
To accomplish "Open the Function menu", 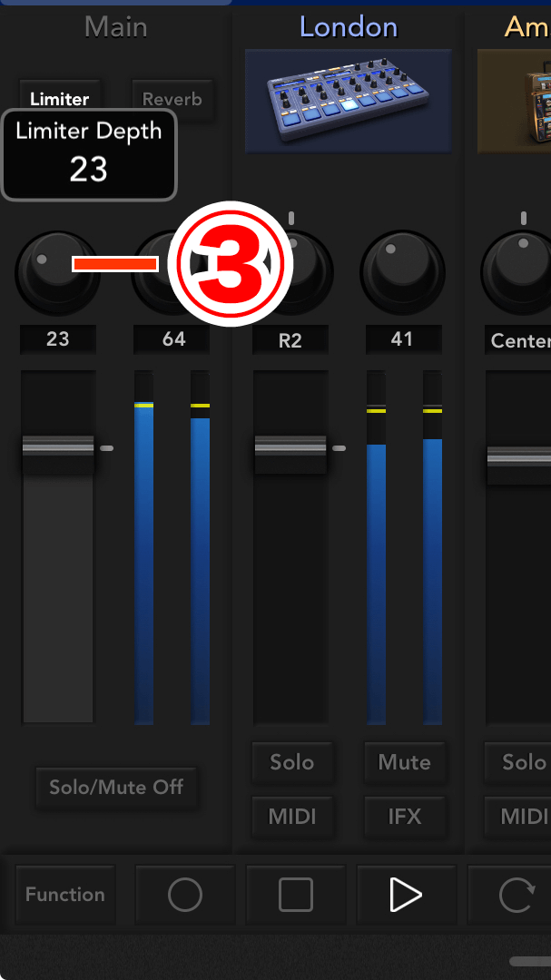I will coord(65,895).
